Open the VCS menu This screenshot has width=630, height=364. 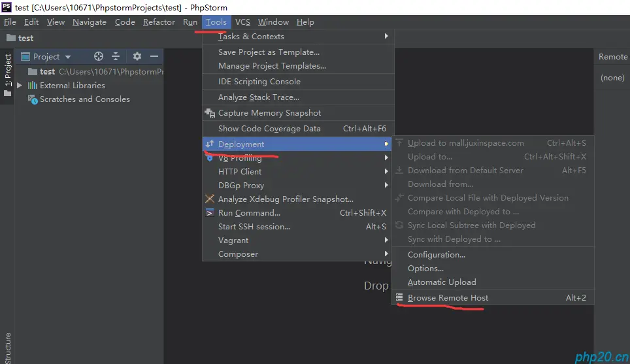tap(242, 22)
